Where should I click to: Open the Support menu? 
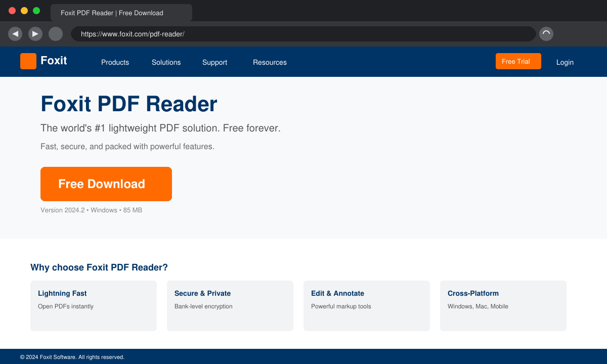215,62
